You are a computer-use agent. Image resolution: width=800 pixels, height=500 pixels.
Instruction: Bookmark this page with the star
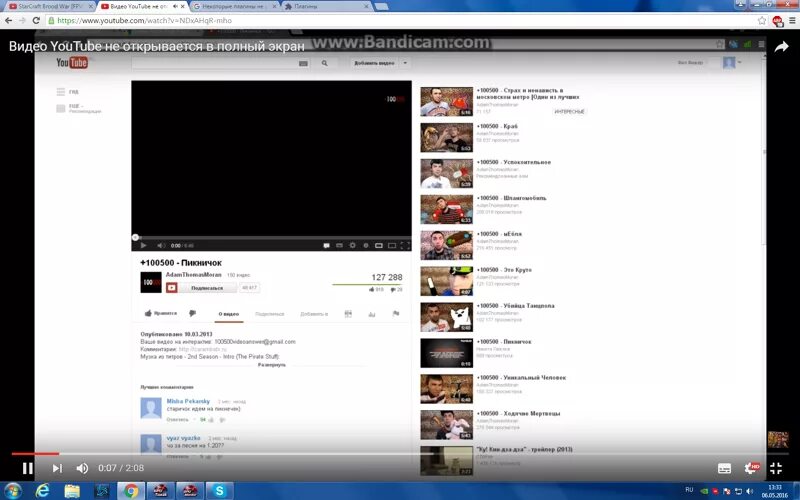tap(762, 20)
